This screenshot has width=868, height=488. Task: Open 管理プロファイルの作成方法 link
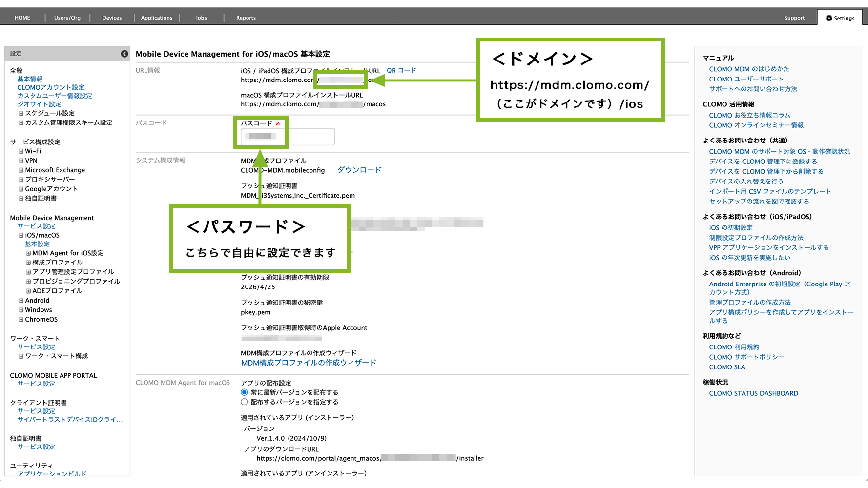pos(750,303)
